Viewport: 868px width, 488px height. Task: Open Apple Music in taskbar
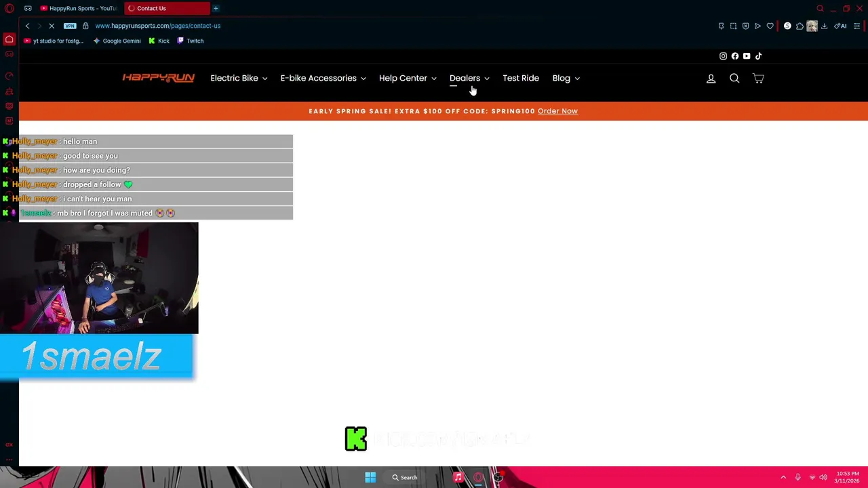[x=458, y=477]
